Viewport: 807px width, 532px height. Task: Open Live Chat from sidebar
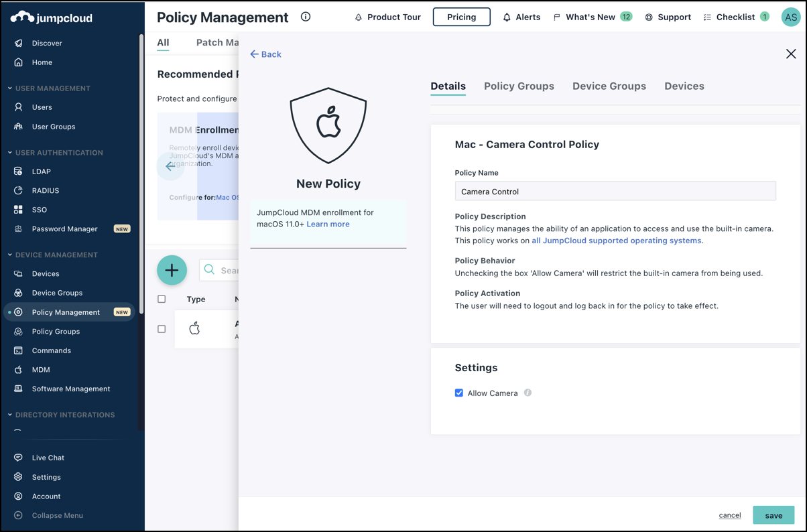pyautogui.click(x=48, y=458)
